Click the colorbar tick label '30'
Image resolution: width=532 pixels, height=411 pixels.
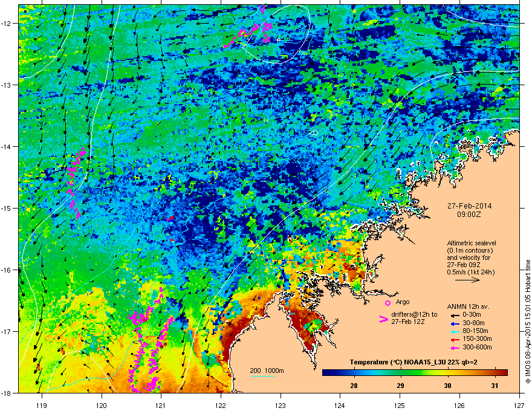click(x=448, y=386)
